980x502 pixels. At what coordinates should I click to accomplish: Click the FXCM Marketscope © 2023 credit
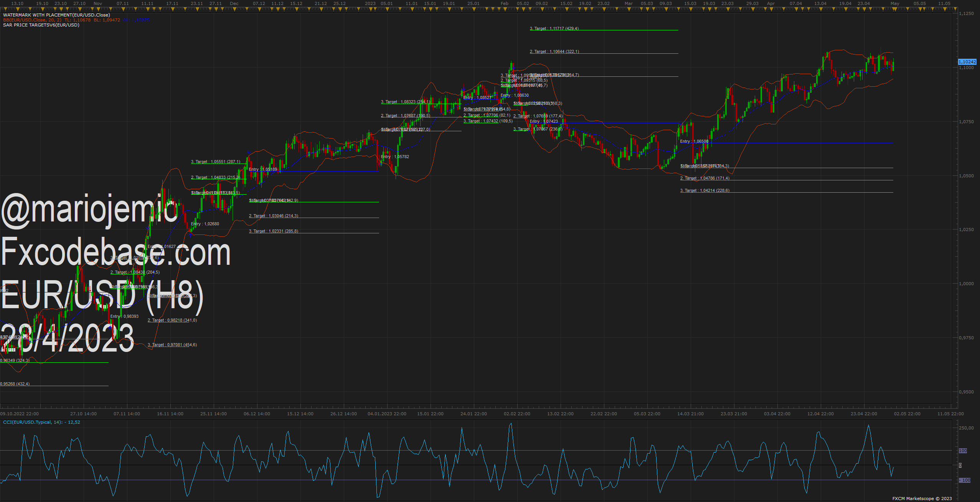[922, 499]
